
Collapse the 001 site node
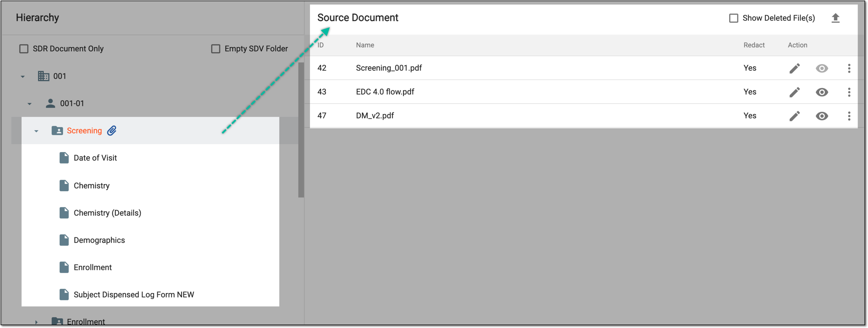click(23, 77)
